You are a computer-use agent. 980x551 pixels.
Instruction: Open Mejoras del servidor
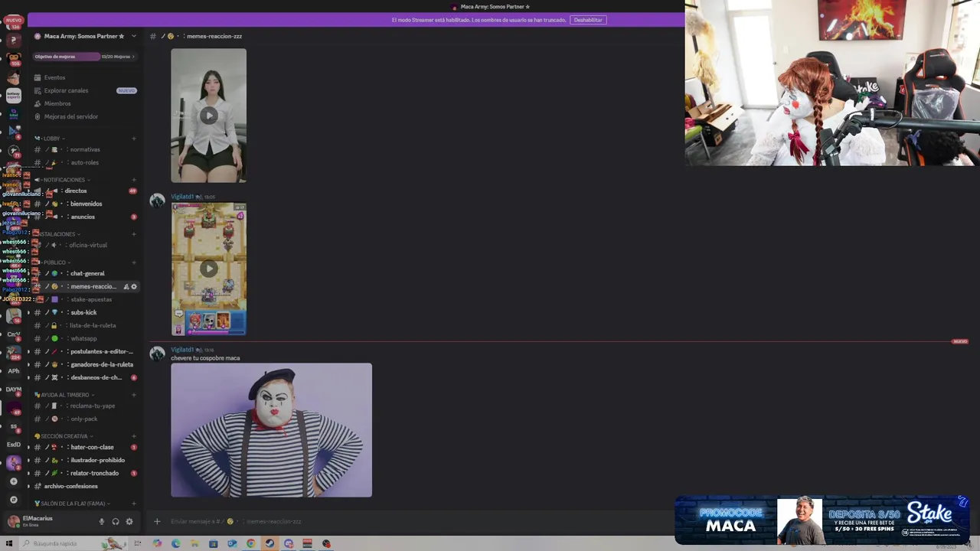pos(84,116)
